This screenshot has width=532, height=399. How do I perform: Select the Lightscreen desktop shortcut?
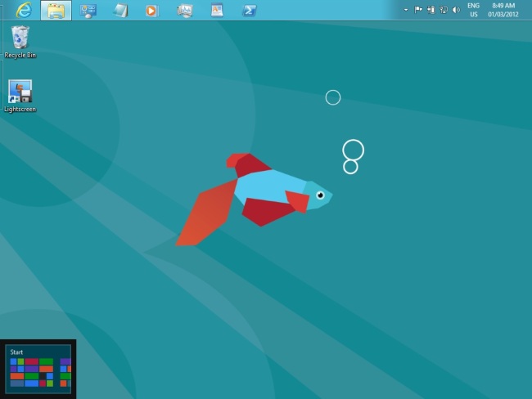(20, 96)
